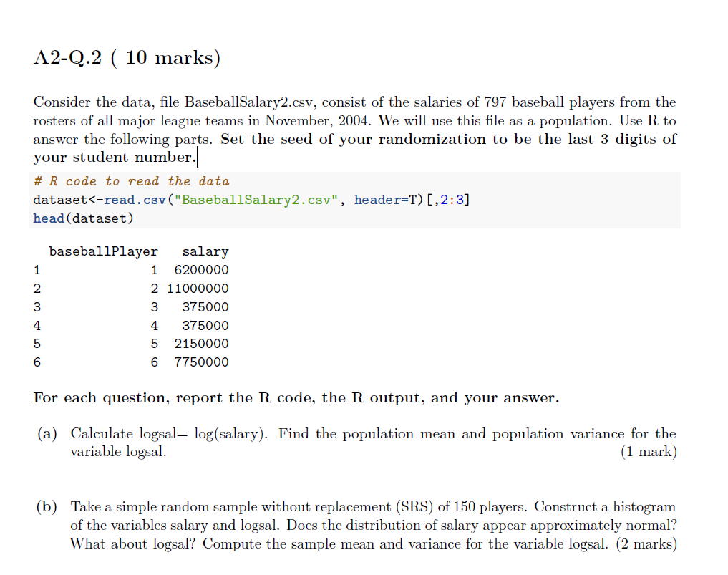Click the text "your student number."

115,158
